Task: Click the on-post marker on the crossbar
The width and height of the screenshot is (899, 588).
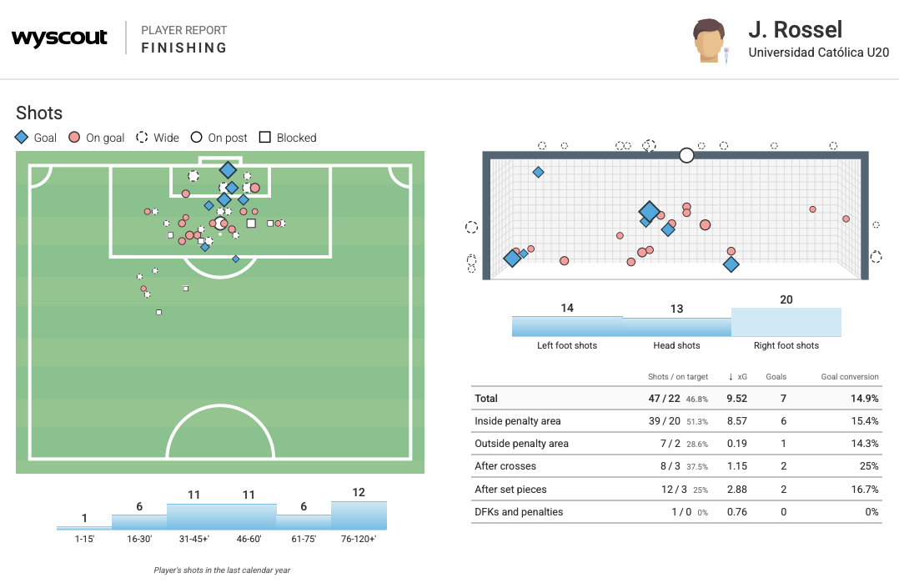Action: (686, 155)
